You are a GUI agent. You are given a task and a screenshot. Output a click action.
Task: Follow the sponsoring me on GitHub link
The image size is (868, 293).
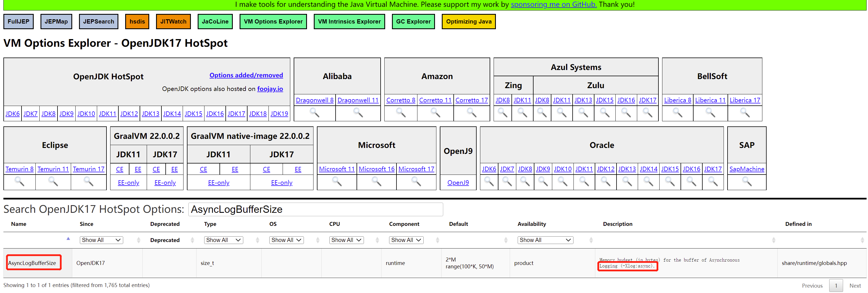(x=553, y=5)
